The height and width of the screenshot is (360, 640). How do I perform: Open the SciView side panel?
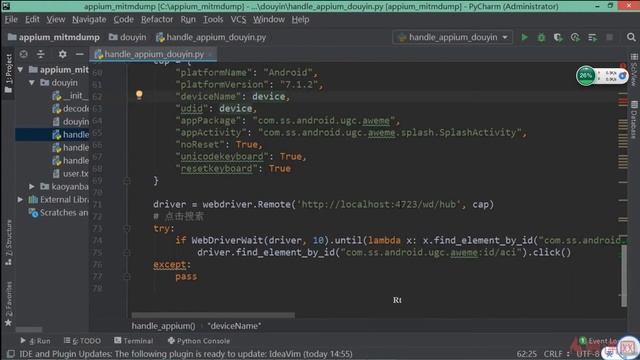pos(633,69)
